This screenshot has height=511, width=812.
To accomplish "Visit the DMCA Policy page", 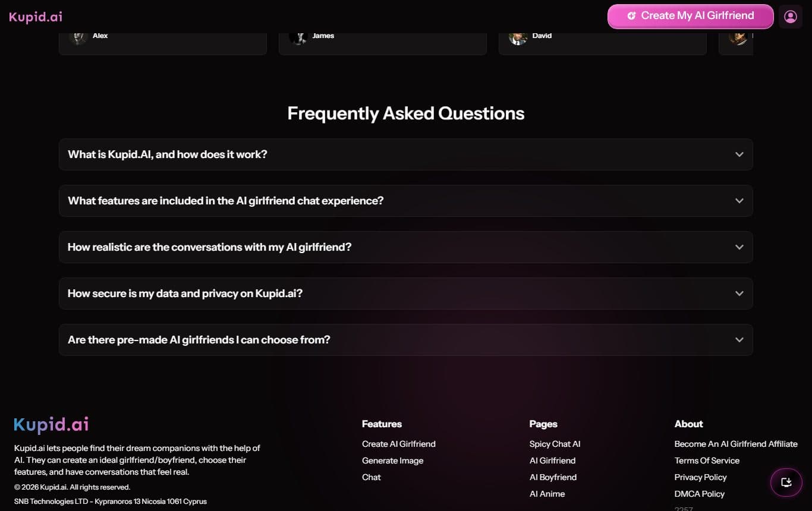I will pyautogui.click(x=699, y=494).
